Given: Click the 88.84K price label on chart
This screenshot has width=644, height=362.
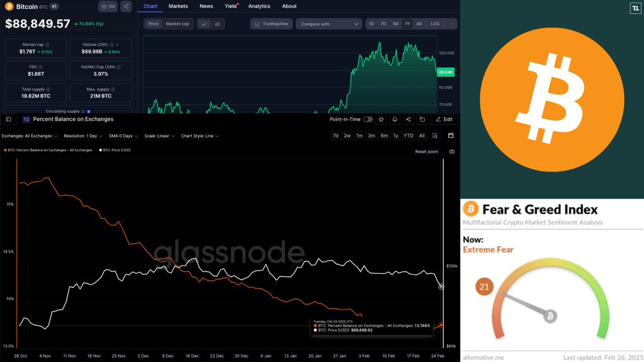Looking at the screenshot, I should pyautogui.click(x=446, y=72).
